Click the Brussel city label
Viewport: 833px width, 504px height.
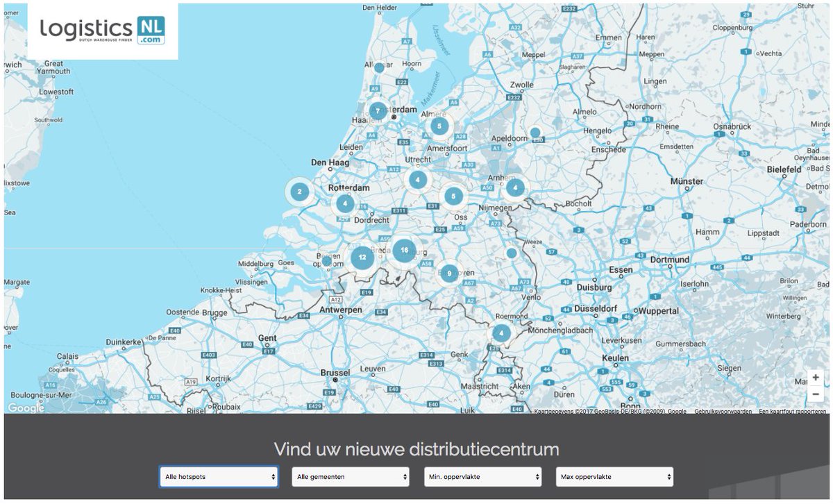click(336, 373)
